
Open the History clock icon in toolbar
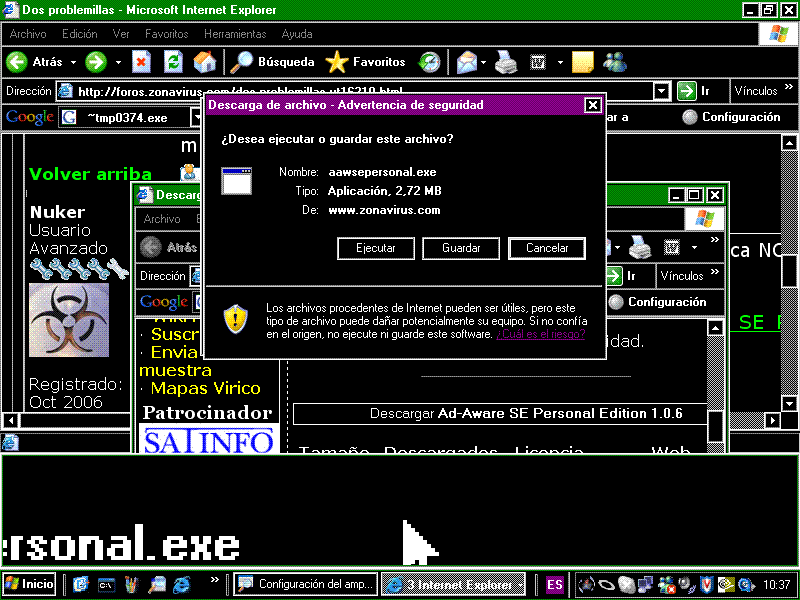(429, 62)
